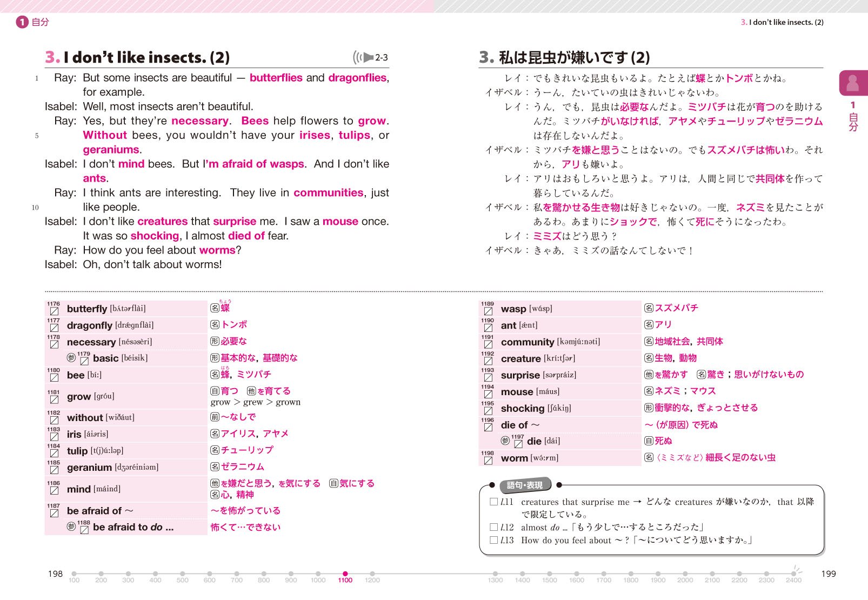
Task: Click the definition 怖くて…できない
Action: [245, 527]
